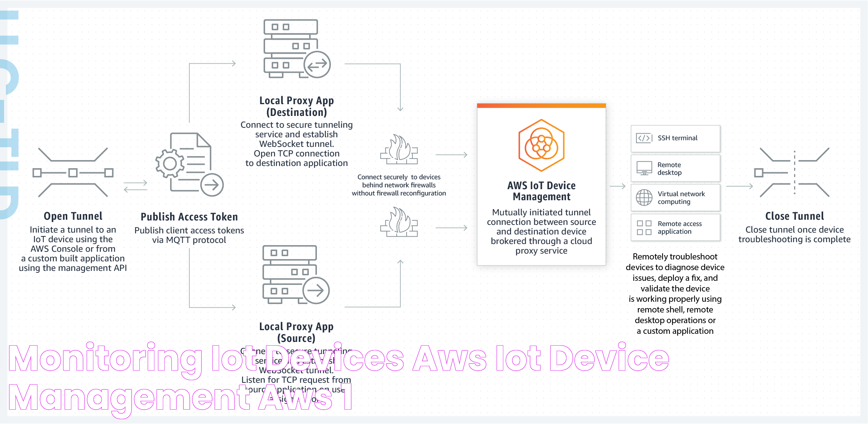Select the SSH terminal box
The height and width of the screenshot is (424, 868).
[x=675, y=138]
